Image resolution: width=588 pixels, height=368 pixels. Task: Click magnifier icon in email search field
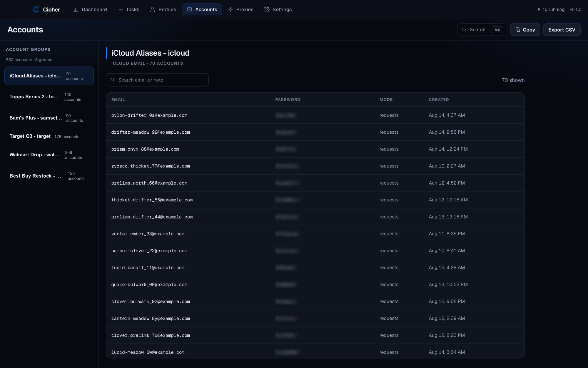click(x=112, y=80)
